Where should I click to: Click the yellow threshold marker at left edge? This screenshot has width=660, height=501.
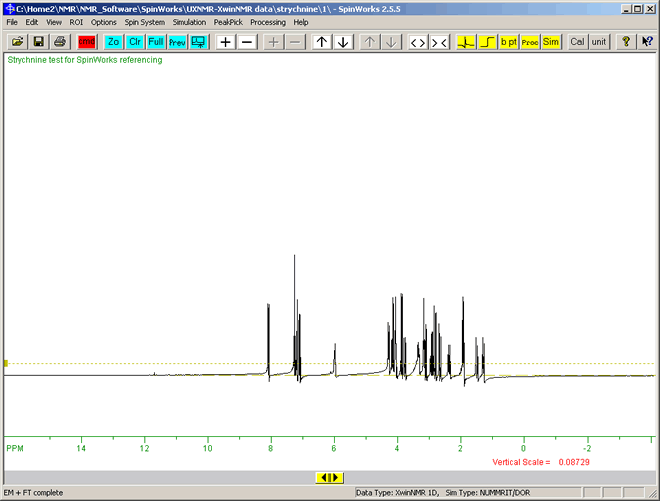tap(6, 363)
